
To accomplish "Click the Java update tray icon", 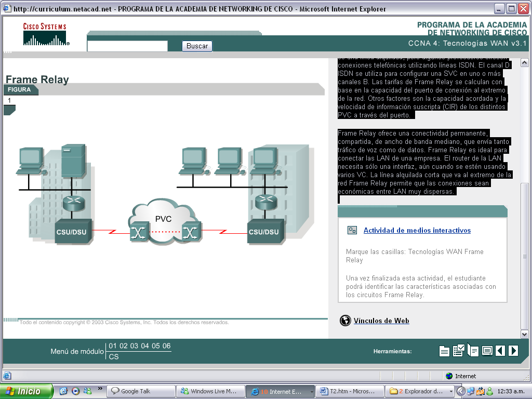I will coord(480,391).
